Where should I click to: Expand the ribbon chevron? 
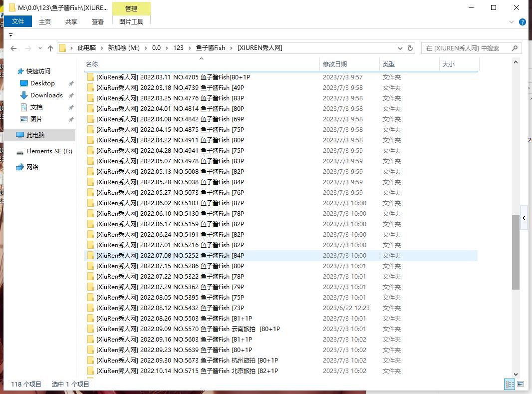512,22
